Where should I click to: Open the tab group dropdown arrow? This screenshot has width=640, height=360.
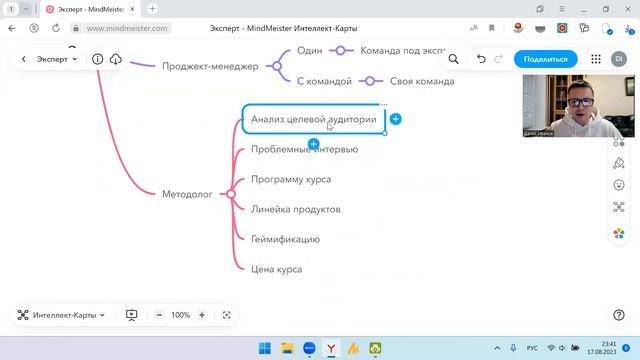(26, 9)
